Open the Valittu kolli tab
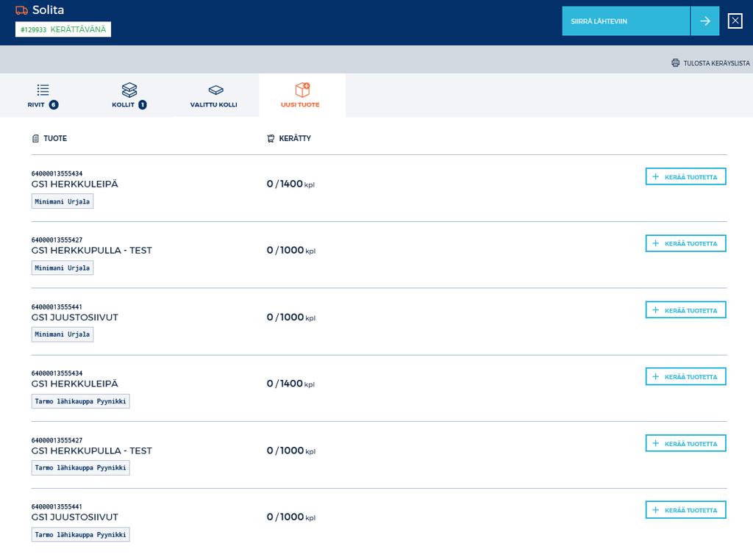The width and height of the screenshot is (753, 560). [215, 96]
